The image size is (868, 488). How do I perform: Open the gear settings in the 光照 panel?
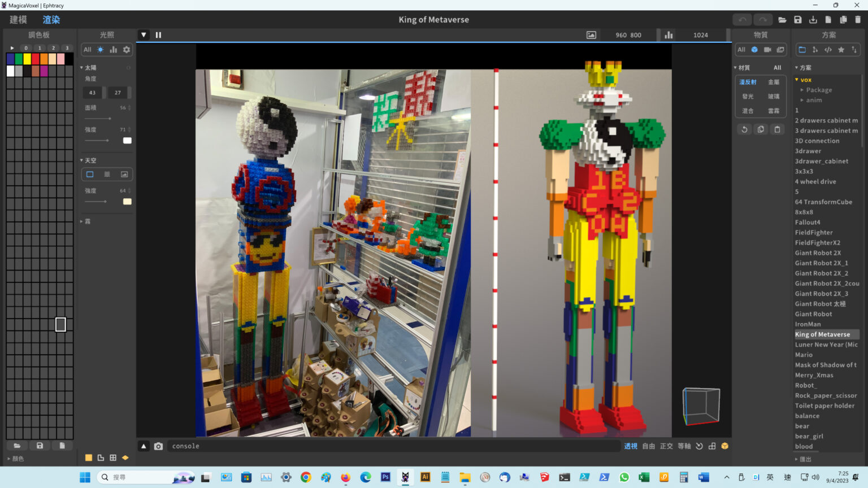click(127, 50)
